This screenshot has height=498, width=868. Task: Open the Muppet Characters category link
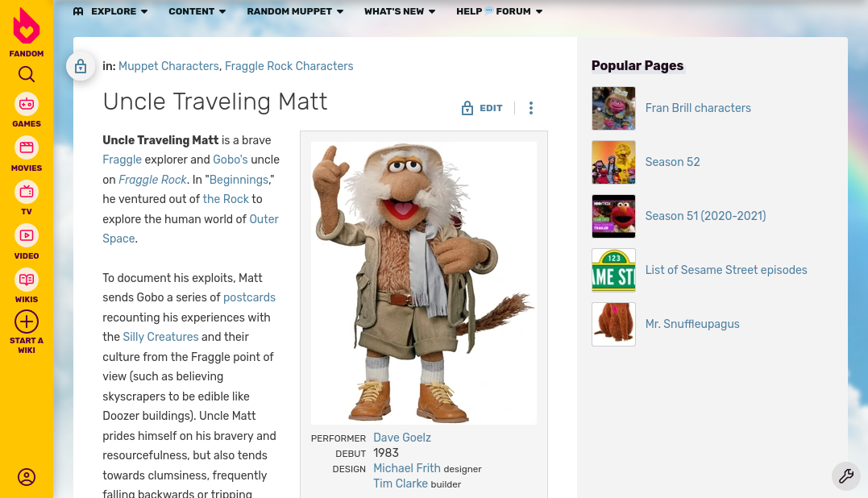tap(168, 66)
